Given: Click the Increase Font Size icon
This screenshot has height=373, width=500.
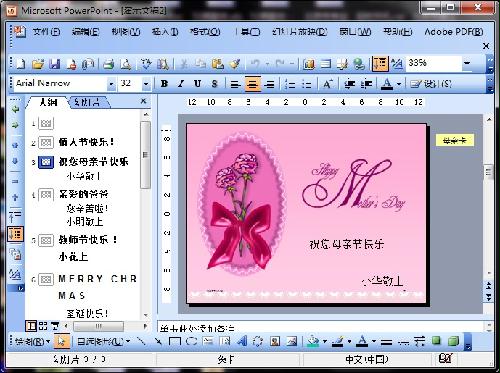Looking at the screenshot, I should click(x=328, y=84).
